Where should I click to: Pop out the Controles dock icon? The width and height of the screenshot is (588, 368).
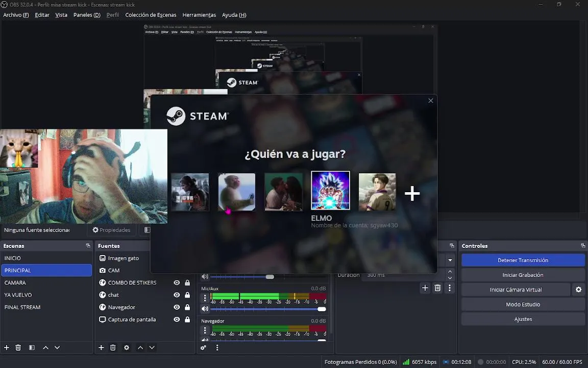[583, 246]
